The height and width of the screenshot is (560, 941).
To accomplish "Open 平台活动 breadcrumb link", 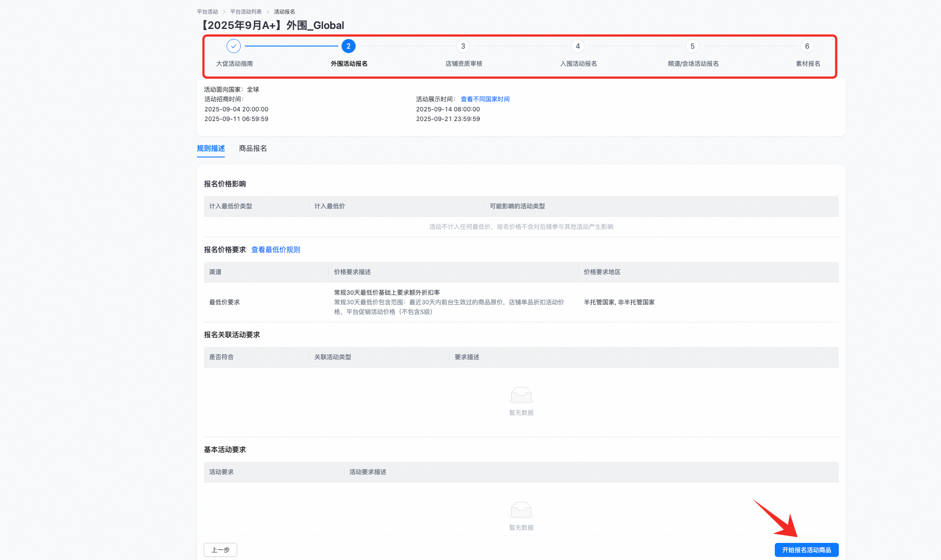I will tap(207, 12).
